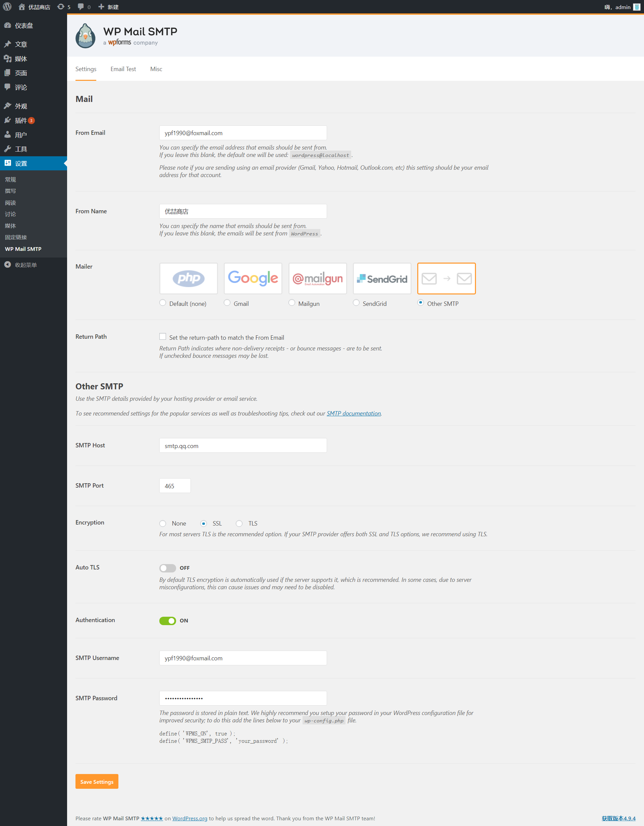644x826 pixels.
Task: Click the five-star rating link
Action: pyautogui.click(x=152, y=818)
